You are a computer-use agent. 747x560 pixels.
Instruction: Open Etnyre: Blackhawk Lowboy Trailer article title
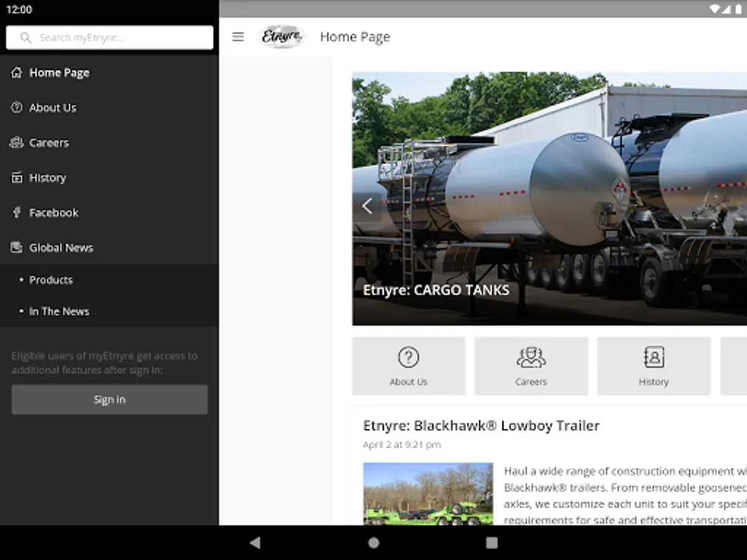[481, 426]
